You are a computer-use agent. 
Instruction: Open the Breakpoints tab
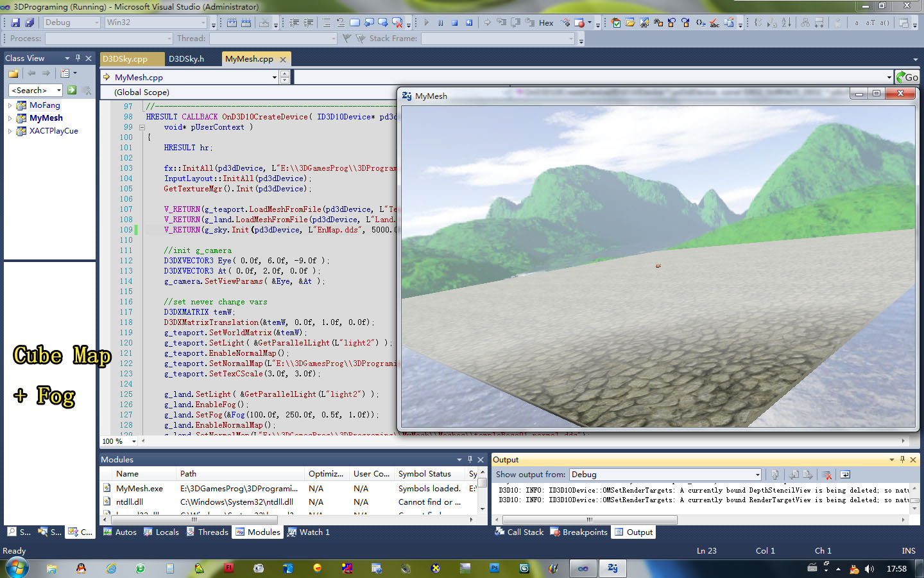point(579,532)
